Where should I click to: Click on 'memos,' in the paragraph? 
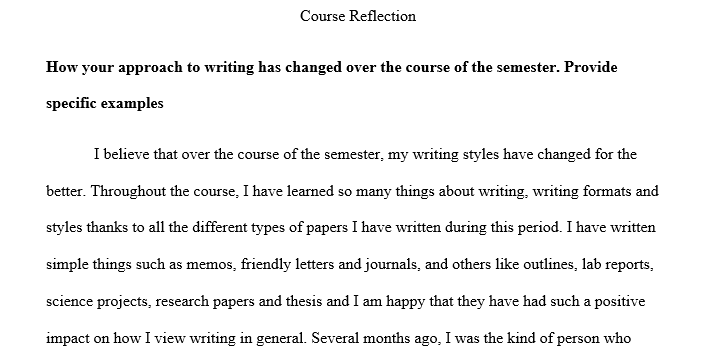[x=211, y=265]
